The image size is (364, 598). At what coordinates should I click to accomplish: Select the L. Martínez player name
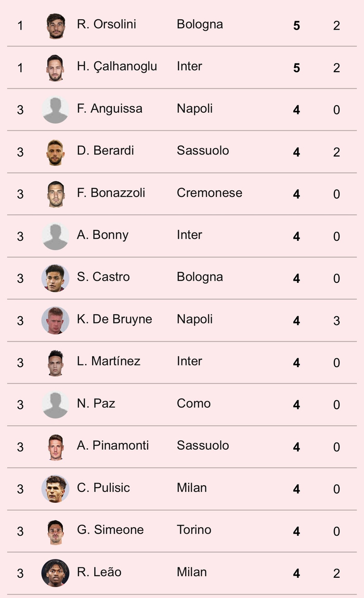point(109,361)
